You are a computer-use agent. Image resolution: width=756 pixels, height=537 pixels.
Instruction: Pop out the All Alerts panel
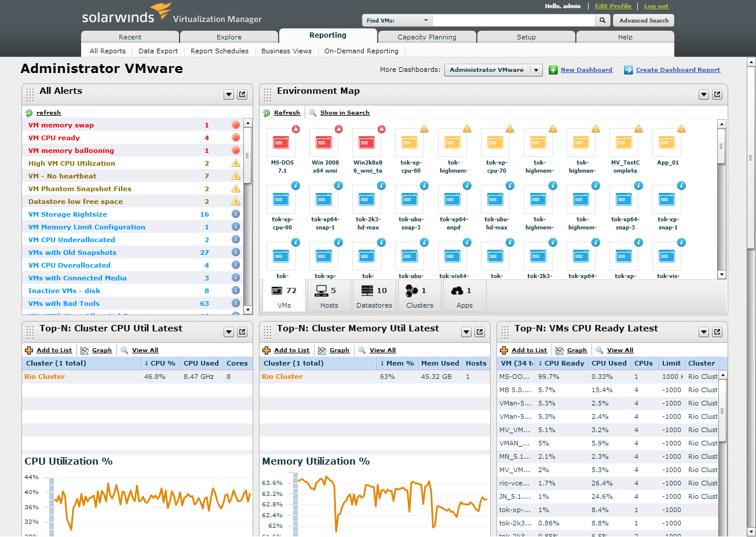point(242,94)
